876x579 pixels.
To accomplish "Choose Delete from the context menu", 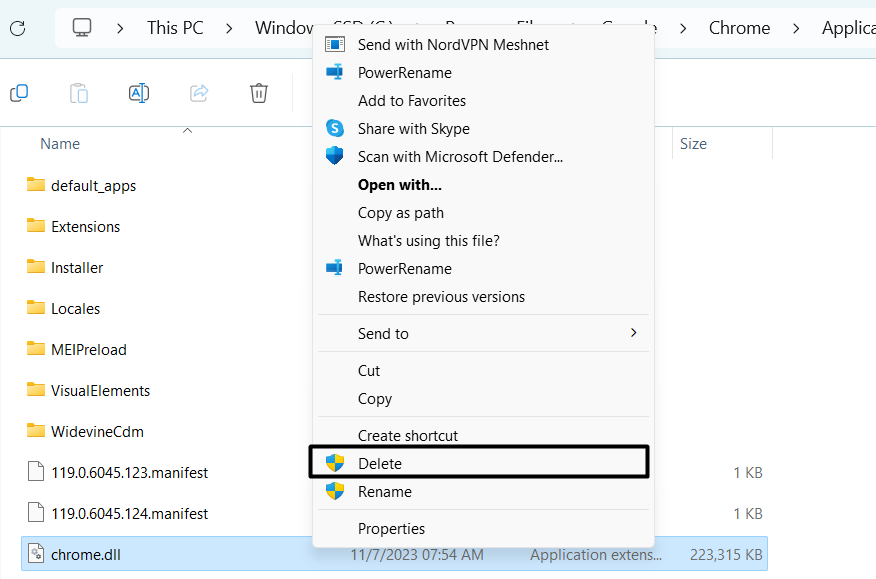I will (380, 464).
